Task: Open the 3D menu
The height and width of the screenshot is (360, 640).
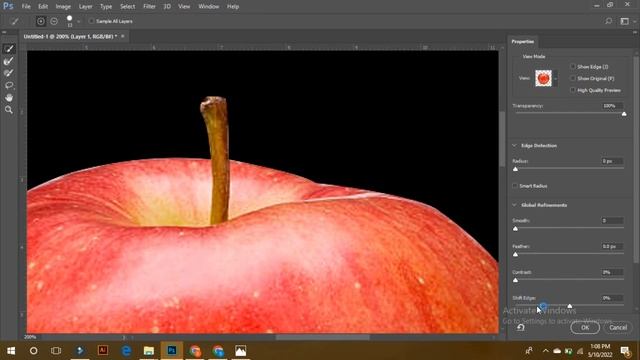Action: pos(167,7)
